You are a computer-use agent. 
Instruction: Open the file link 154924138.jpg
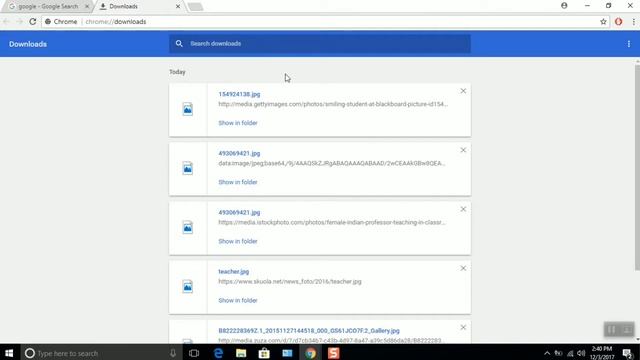(239, 94)
